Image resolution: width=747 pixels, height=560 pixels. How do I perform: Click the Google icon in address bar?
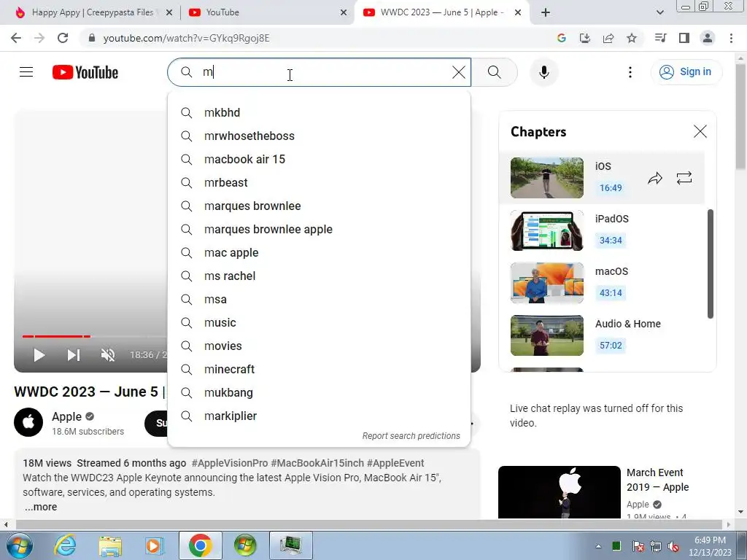(562, 38)
